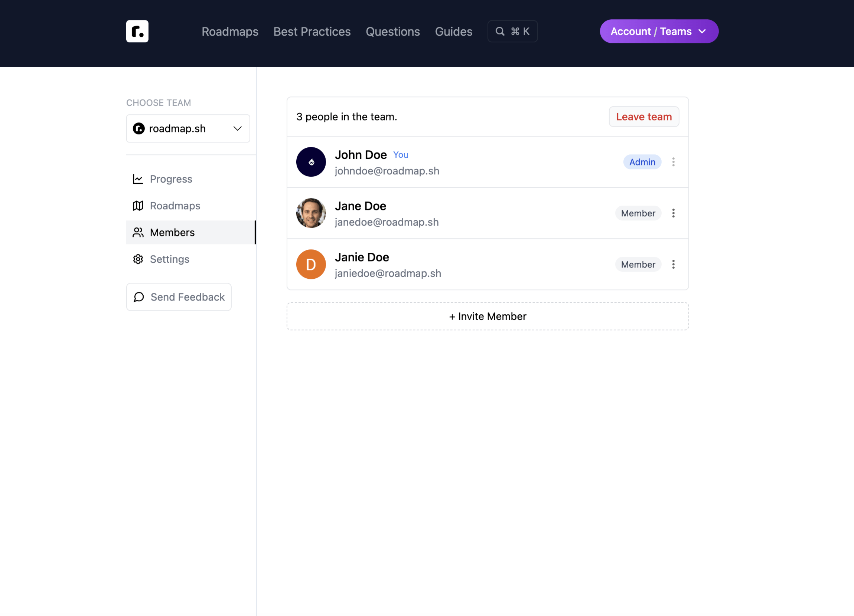Click the johndoe@roadmap.sh email
This screenshot has height=616, width=854.
(387, 171)
